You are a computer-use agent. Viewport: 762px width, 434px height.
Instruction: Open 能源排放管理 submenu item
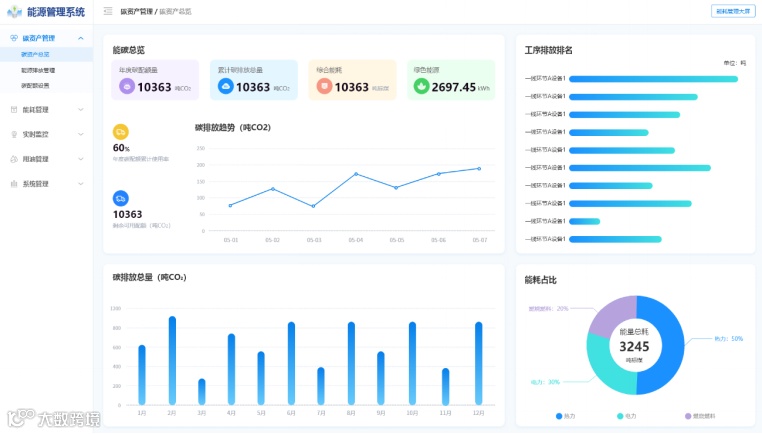coord(46,70)
